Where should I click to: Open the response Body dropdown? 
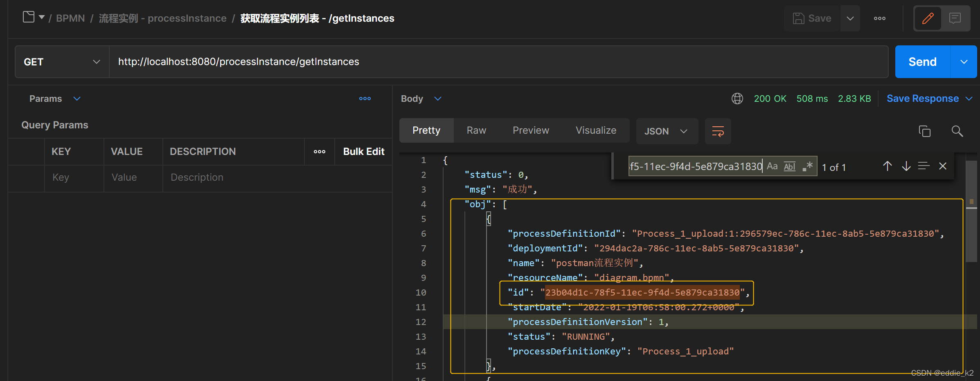[421, 99]
